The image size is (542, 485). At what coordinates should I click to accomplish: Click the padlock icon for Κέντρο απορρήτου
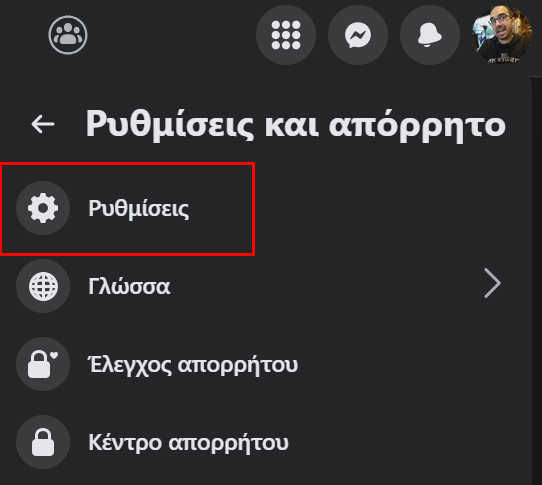(x=43, y=442)
